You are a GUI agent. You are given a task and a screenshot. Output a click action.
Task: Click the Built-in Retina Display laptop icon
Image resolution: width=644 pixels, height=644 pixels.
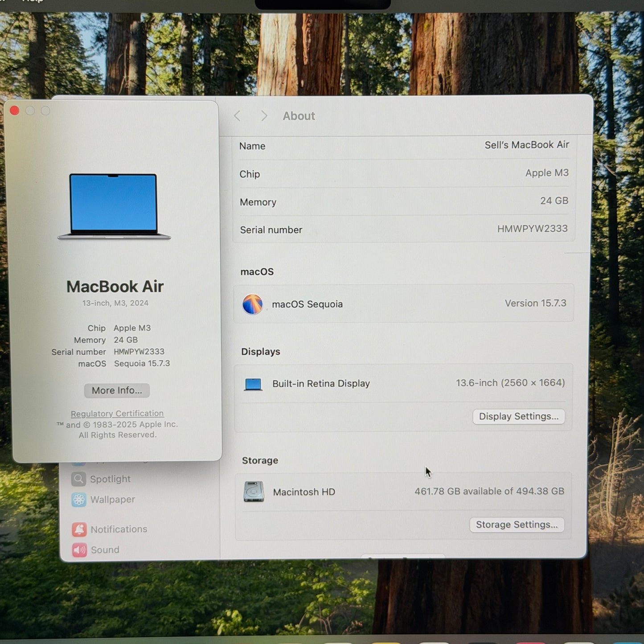click(253, 384)
